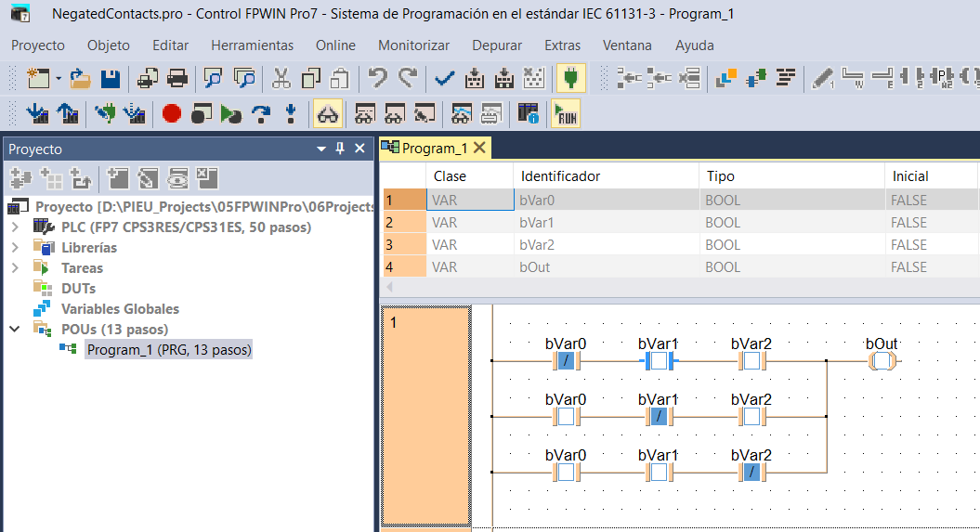The height and width of the screenshot is (532, 980).
Task: Toggle the glasses Monitoring button
Action: coord(328,114)
